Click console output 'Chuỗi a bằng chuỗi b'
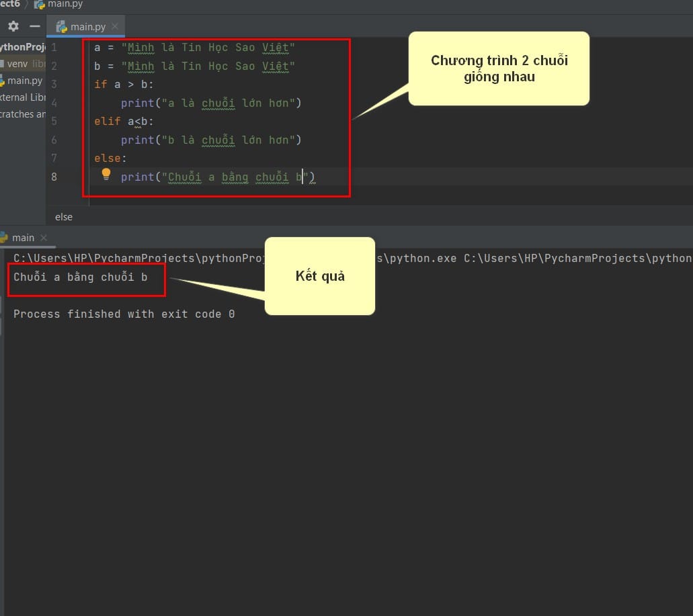Screen dimensions: 693x616 (x=81, y=277)
